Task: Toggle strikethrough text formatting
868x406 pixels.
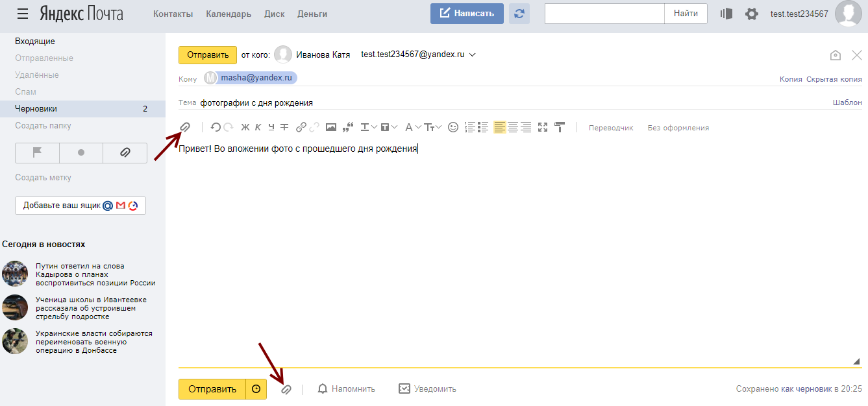Action: 284,128
